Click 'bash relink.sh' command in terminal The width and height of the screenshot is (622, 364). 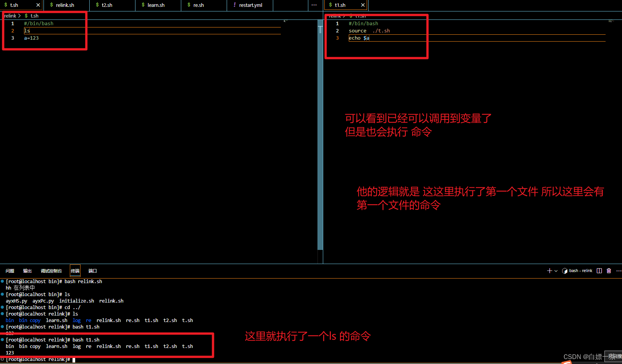pyautogui.click(x=83, y=282)
